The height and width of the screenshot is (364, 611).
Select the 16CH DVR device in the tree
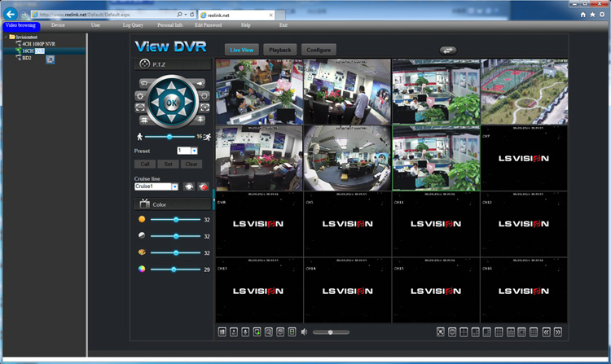tap(33, 51)
